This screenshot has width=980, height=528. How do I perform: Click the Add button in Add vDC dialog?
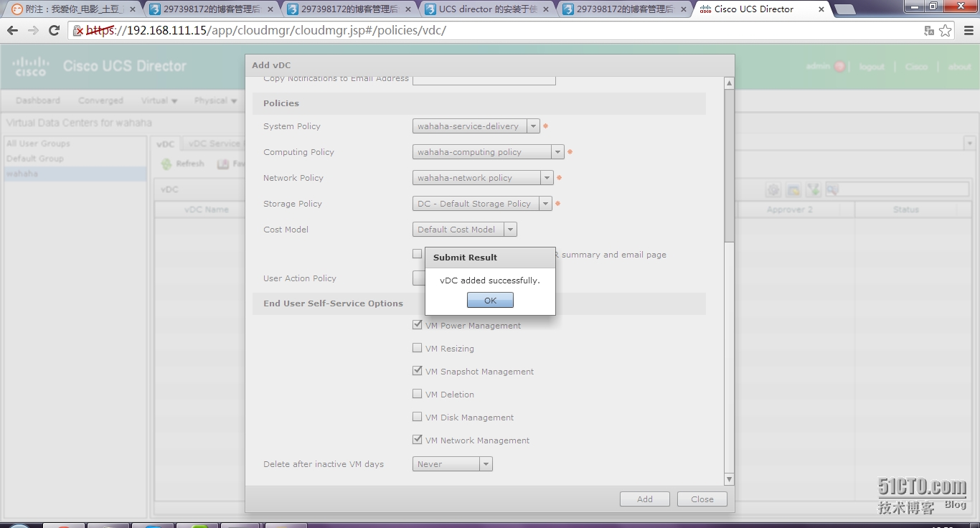[x=645, y=499]
